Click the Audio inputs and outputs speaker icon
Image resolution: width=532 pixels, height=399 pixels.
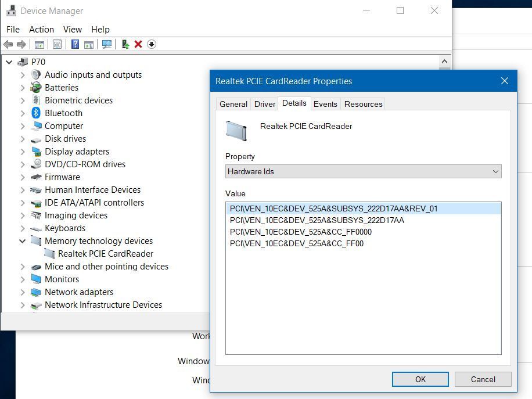(36, 75)
